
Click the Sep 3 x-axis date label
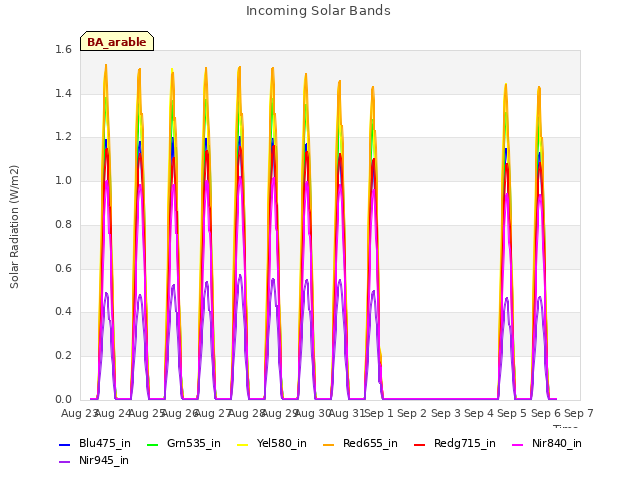click(x=446, y=413)
